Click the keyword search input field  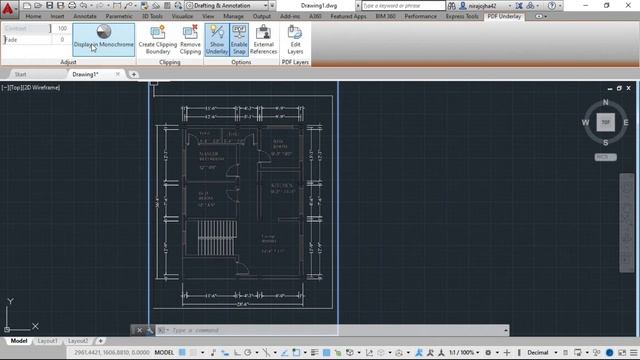pyautogui.click(x=403, y=6)
